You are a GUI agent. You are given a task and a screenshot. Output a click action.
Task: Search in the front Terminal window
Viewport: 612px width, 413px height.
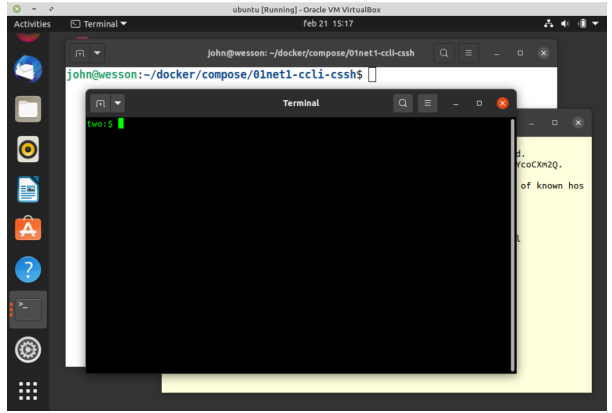point(402,103)
